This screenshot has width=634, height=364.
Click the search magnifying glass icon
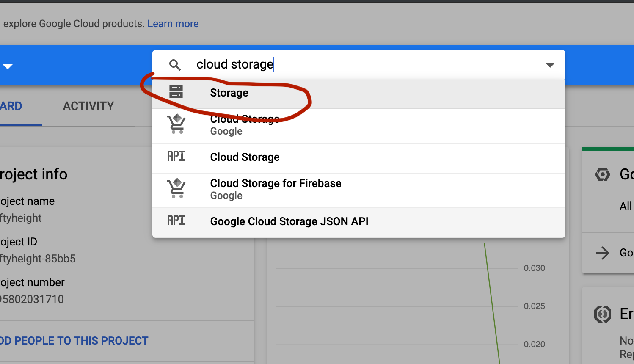coord(175,65)
